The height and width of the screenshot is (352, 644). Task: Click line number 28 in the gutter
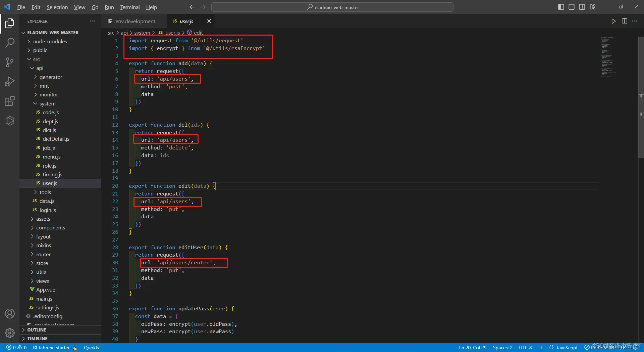pyautogui.click(x=115, y=247)
